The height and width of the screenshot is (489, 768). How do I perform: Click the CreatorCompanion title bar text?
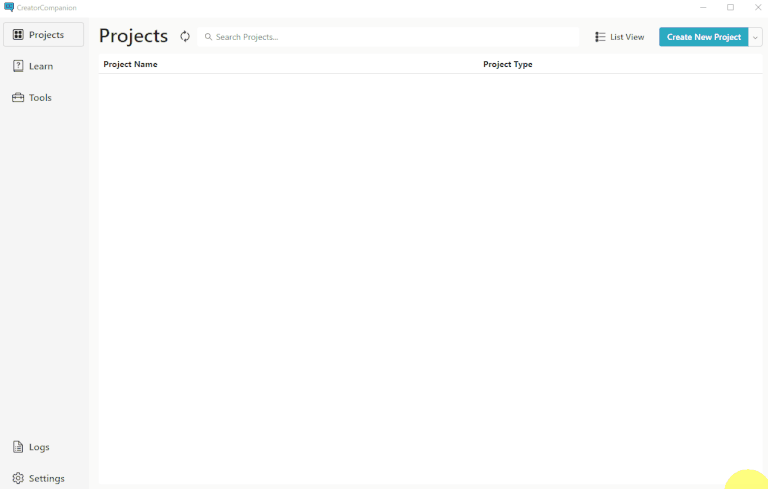46,7
